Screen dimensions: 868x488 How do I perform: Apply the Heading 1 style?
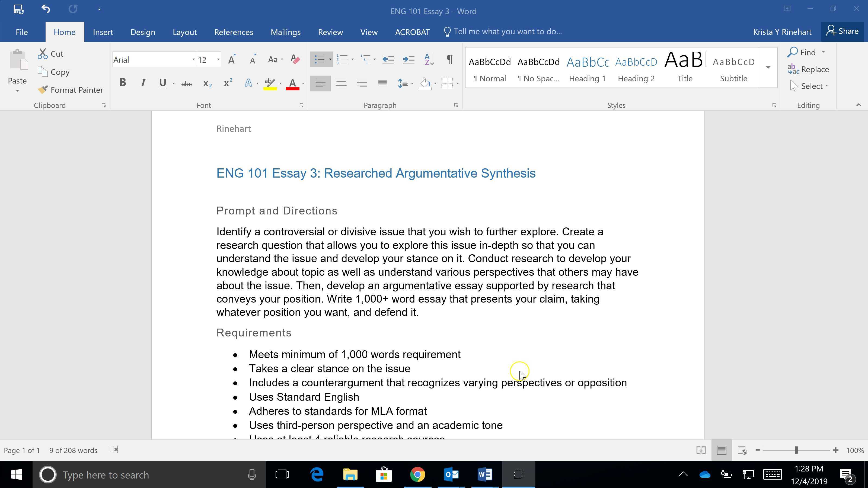coord(587,67)
